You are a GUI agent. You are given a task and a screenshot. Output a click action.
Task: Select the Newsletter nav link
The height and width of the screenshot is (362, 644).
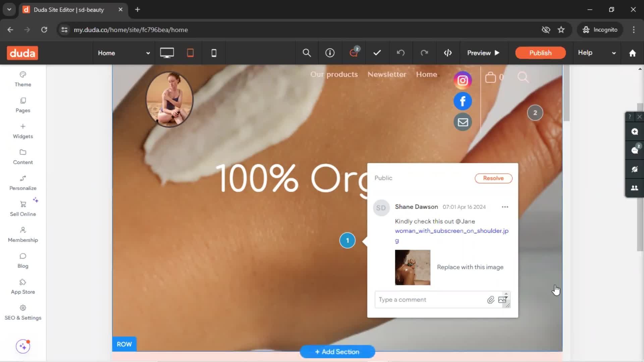point(387,74)
